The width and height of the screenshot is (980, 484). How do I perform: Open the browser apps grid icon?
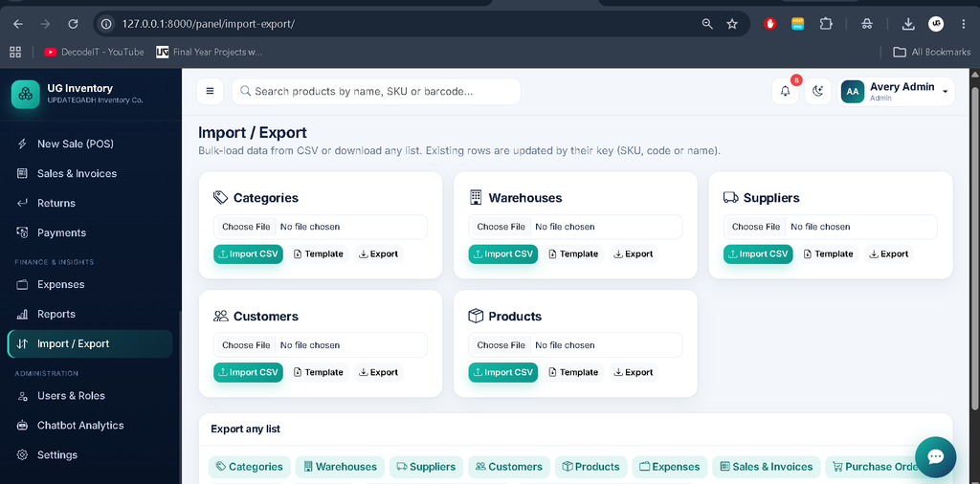coord(15,52)
